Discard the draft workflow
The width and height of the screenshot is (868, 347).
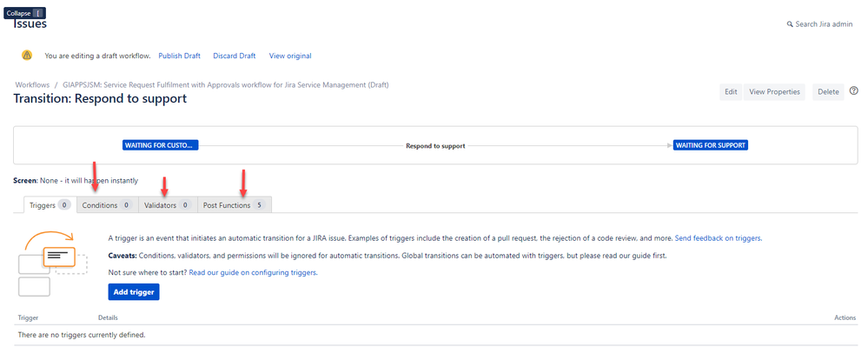pos(235,56)
